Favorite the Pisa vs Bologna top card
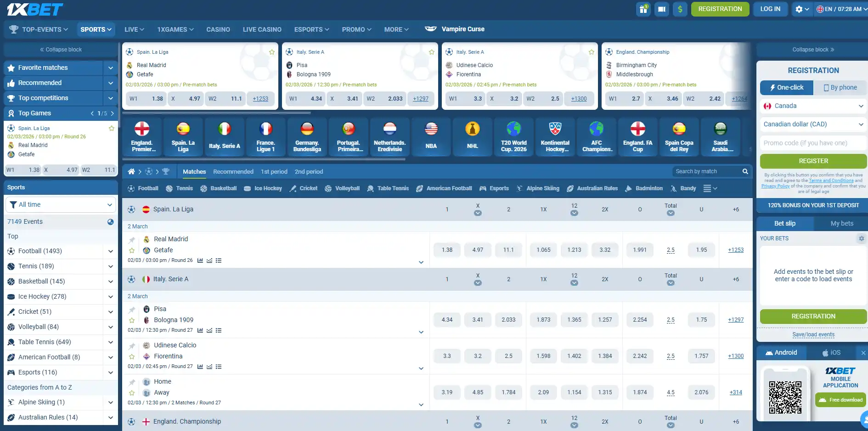Image resolution: width=868 pixels, height=431 pixels. (x=432, y=52)
